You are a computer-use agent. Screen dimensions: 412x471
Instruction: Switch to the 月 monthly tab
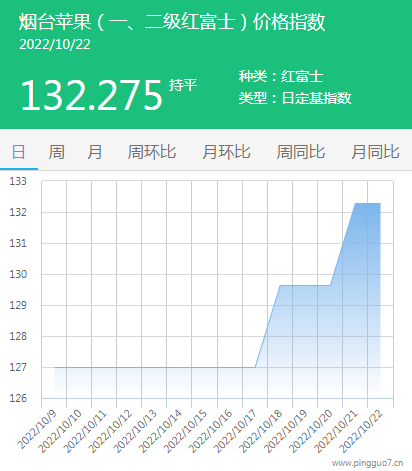[95, 152]
